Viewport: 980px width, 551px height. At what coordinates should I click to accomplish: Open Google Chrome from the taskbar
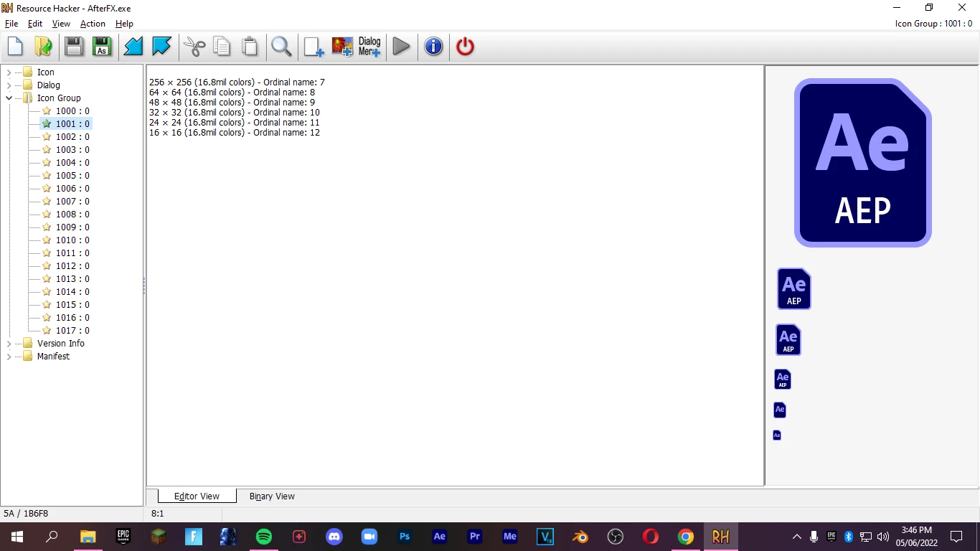pos(686,537)
